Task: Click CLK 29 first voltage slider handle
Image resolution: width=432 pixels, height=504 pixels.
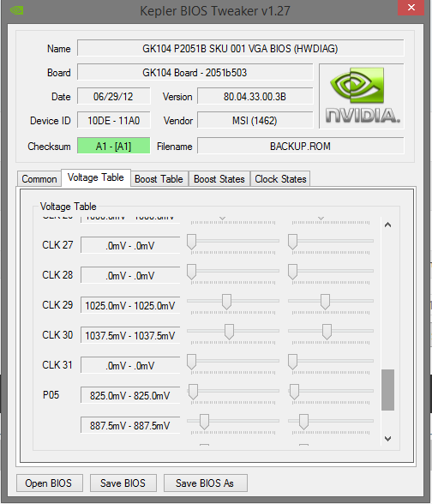Action: tap(226, 302)
